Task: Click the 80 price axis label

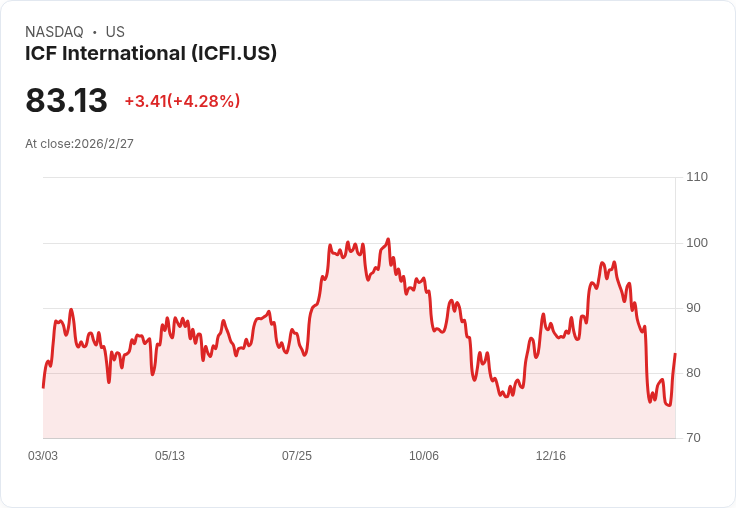Action: [693, 373]
